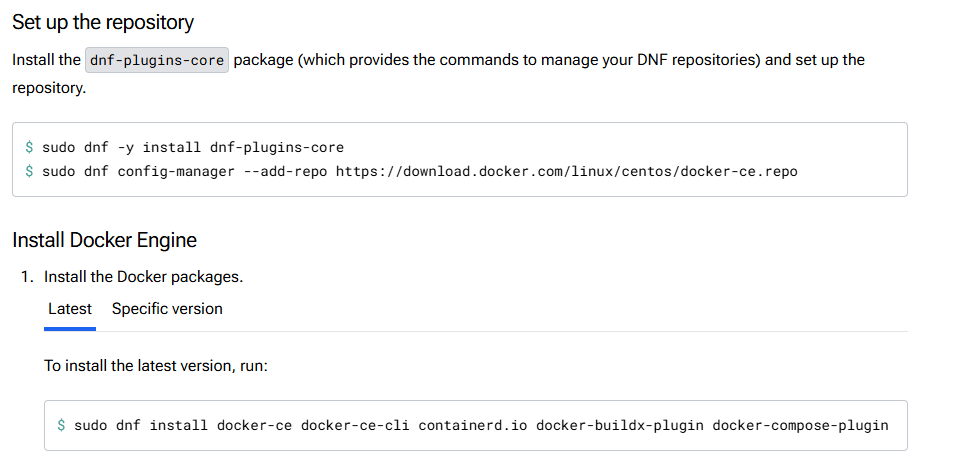
Task: Click the Set up the repository heading
Action: click(103, 21)
